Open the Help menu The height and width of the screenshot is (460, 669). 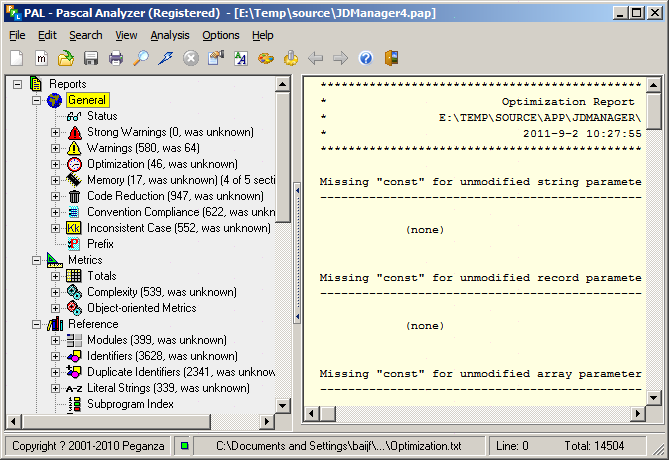(x=262, y=35)
